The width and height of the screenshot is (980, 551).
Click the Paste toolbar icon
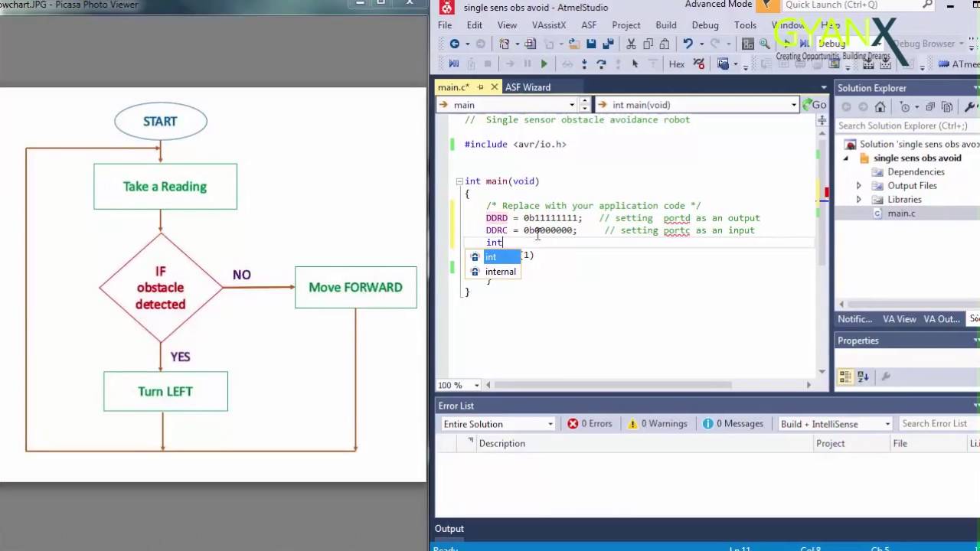[665, 44]
